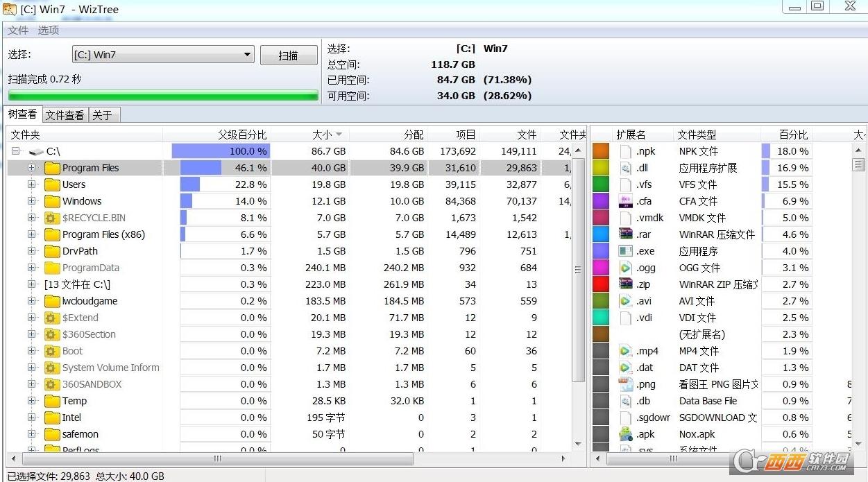The width and height of the screenshot is (868, 482).
Task: Click the C:\ drive icon in tree
Action: coord(36,151)
